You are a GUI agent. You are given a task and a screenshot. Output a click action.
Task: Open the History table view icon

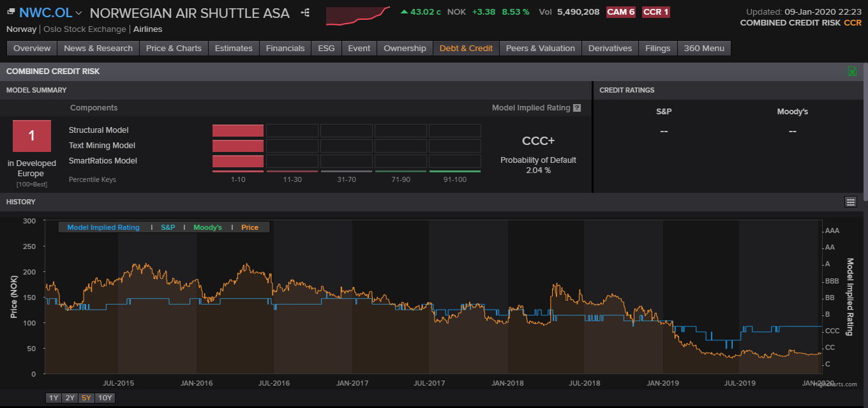click(850, 202)
